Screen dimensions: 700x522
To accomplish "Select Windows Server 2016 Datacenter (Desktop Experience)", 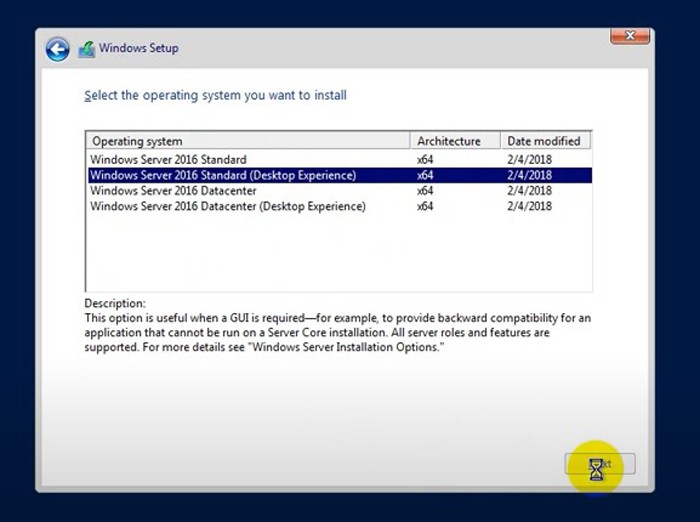I will click(340, 206).
